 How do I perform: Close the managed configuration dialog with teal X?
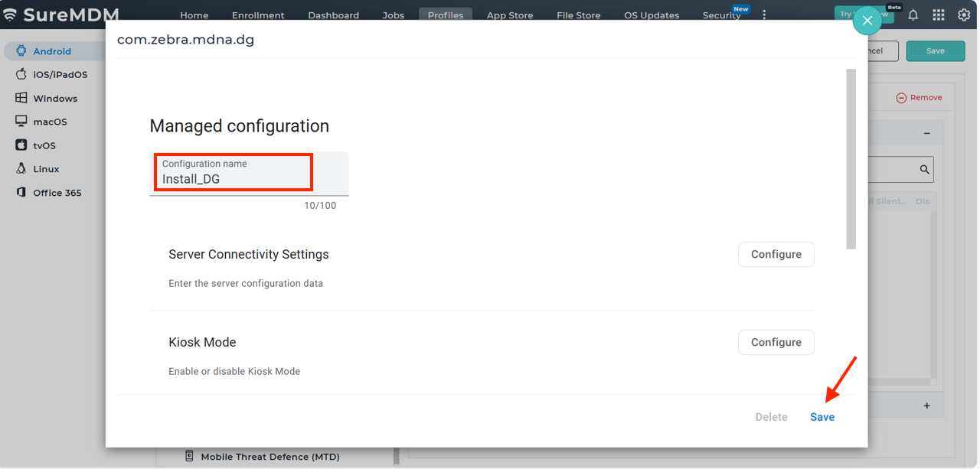tap(867, 21)
